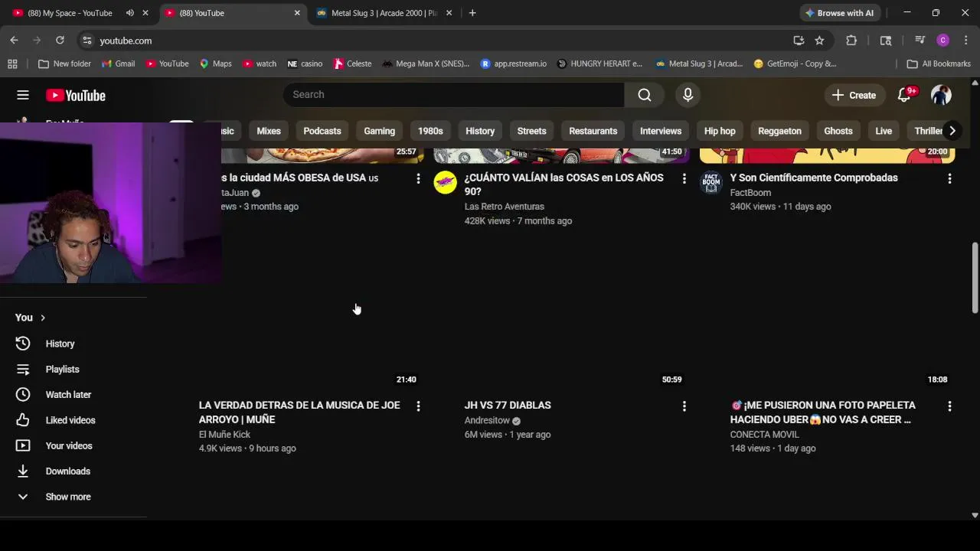Open Andresitow channel link
The height and width of the screenshot is (551, 980).
point(487,420)
